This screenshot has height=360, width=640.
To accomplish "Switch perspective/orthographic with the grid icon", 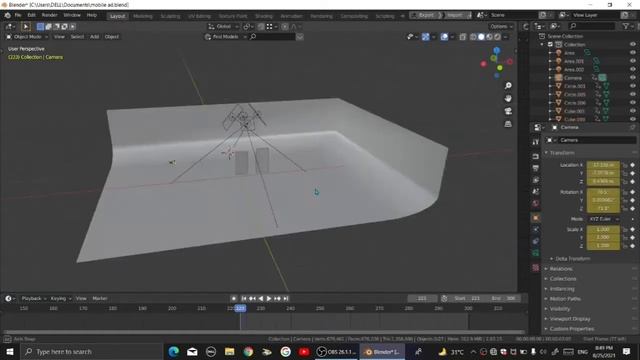I will click(508, 124).
